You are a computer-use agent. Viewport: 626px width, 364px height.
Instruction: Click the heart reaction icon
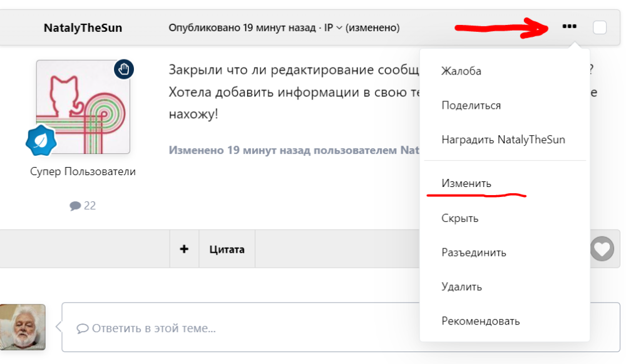pos(602,249)
